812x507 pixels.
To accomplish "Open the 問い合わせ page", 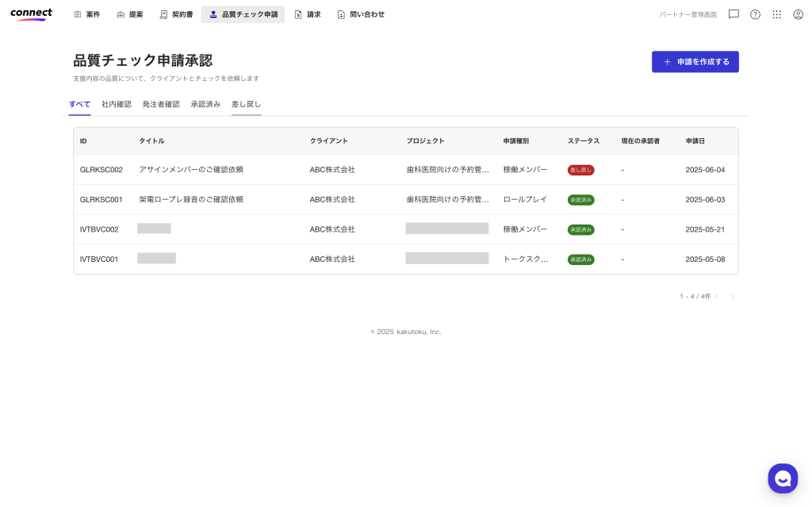I will coord(361,14).
